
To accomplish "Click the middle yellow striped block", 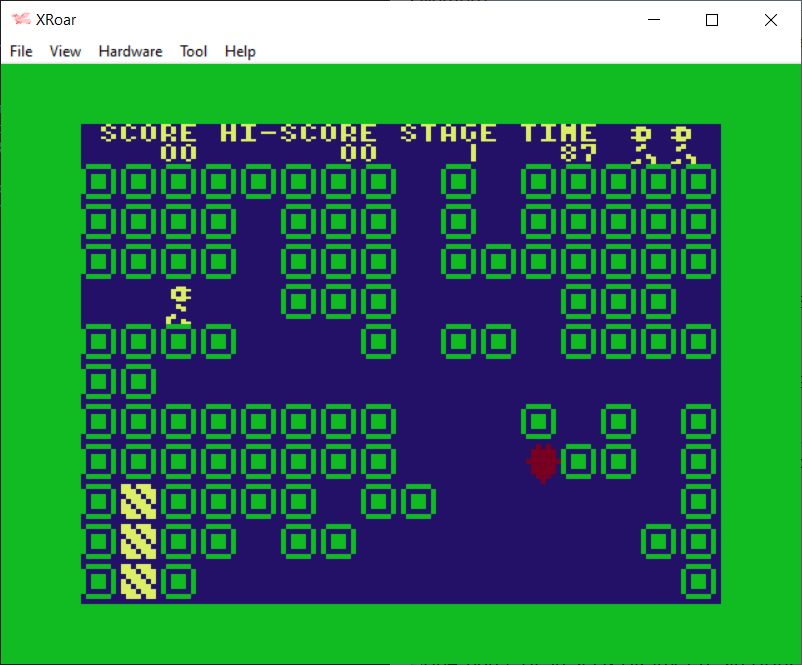I will (138, 541).
